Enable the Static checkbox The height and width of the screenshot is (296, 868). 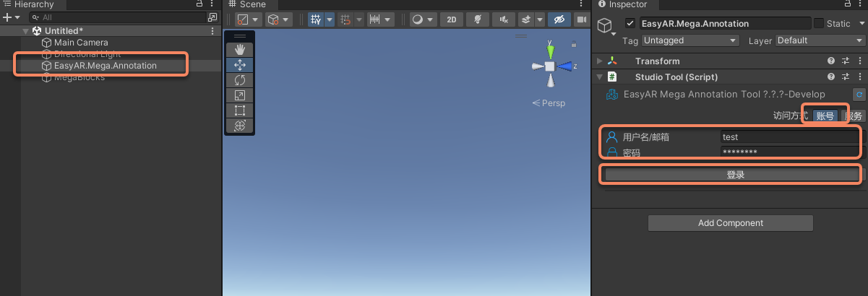(x=819, y=24)
